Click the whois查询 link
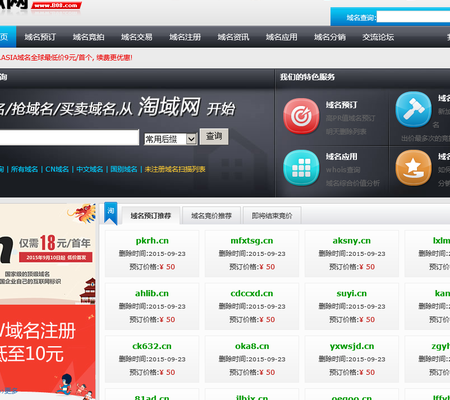 tap(343, 170)
